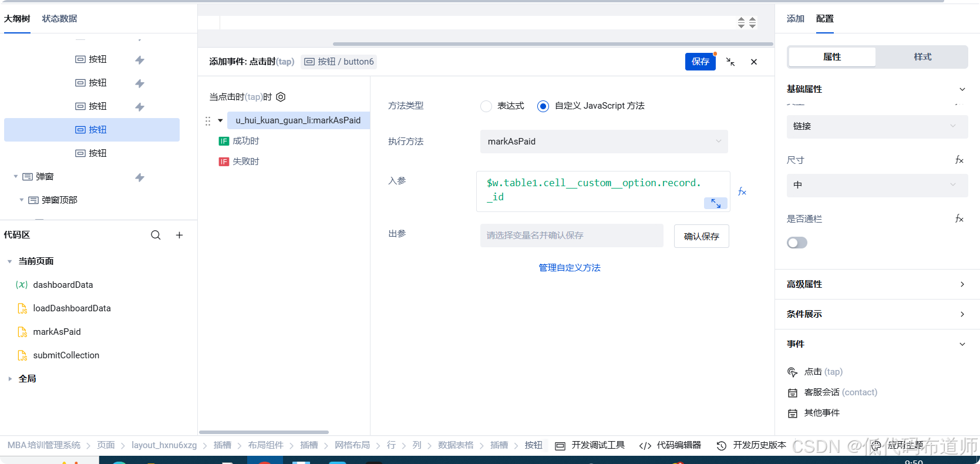
Task: Collapse 弹窗 tree node
Action: click(16, 176)
